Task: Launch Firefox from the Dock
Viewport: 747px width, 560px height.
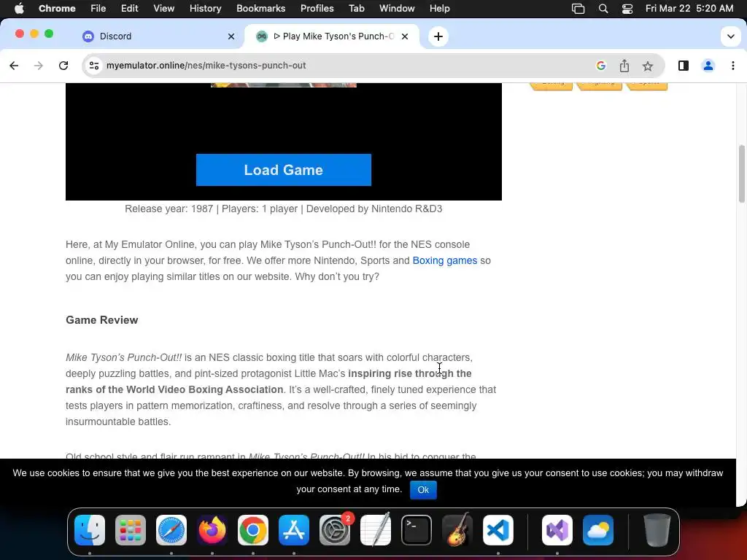Action: pyautogui.click(x=212, y=530)
